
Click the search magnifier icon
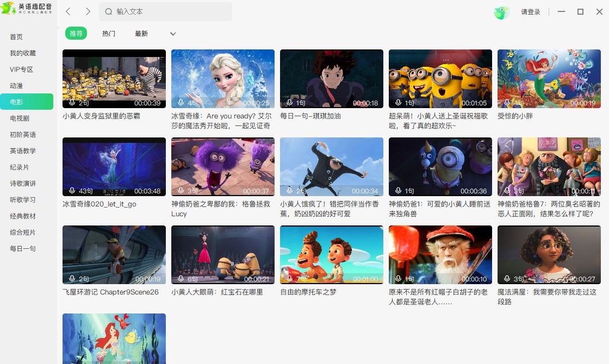[108, 11]
